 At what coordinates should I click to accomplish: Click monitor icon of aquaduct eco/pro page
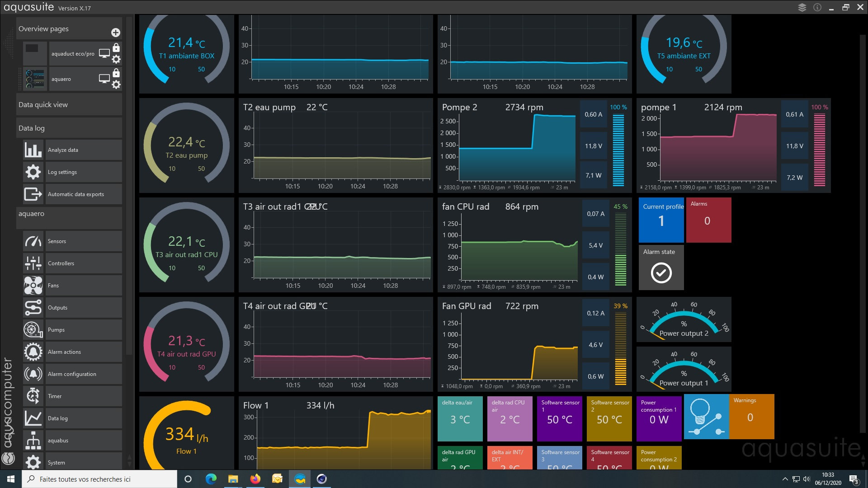click(x=104, y=53)
